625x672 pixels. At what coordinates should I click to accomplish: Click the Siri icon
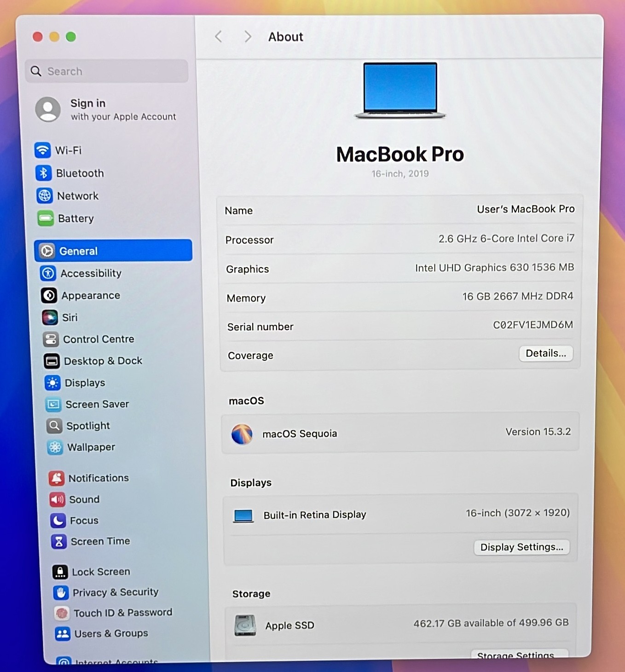tap(50, 317)
